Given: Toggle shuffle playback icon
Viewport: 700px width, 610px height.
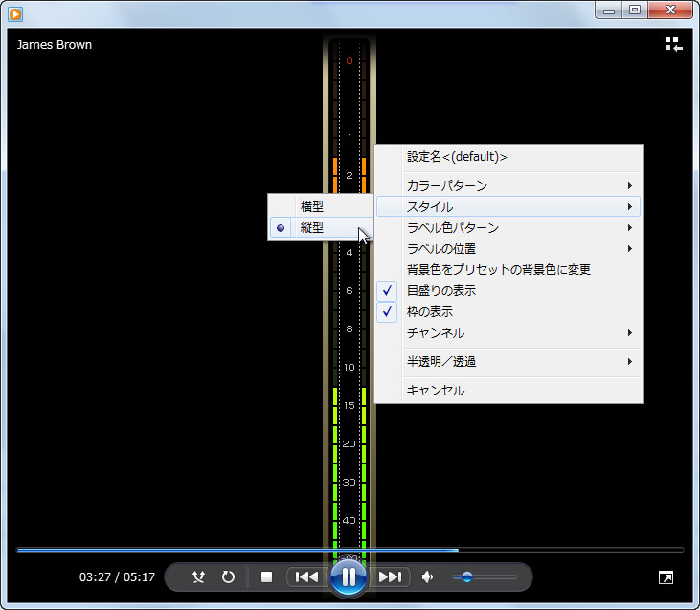Looking at the screenshot, I should 198,576.
